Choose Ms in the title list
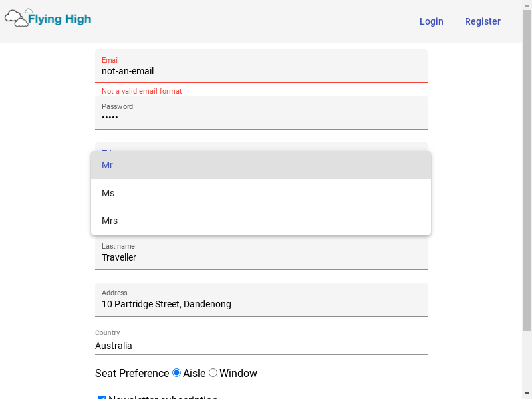532x399 pixels. tap(261, 193)
